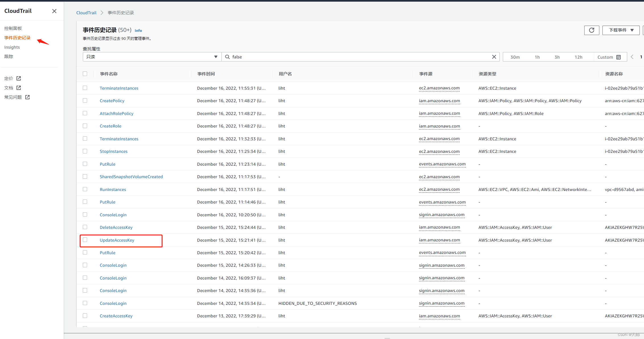Clear the 'false' search filter
The width and height of the screenshot is (644, 339).
494,57
